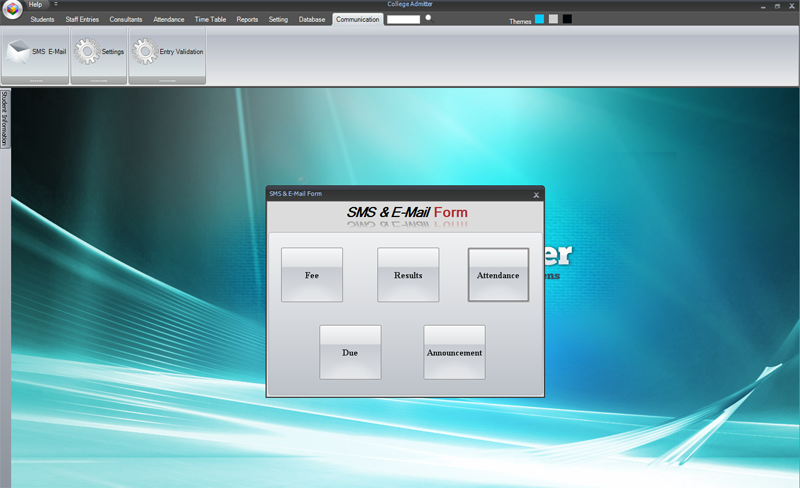Open the Time Table tab

210,19
